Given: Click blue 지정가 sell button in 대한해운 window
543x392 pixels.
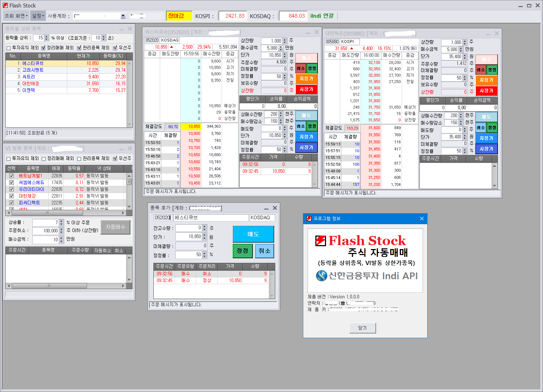Looking at the screenshot, I should [487, 138].
